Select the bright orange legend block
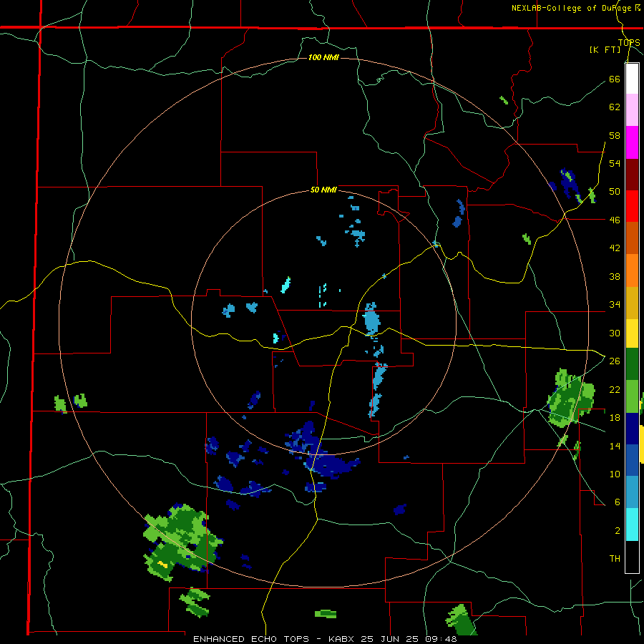Viewport: 644px width, 644px height. (x=632, y=270)
